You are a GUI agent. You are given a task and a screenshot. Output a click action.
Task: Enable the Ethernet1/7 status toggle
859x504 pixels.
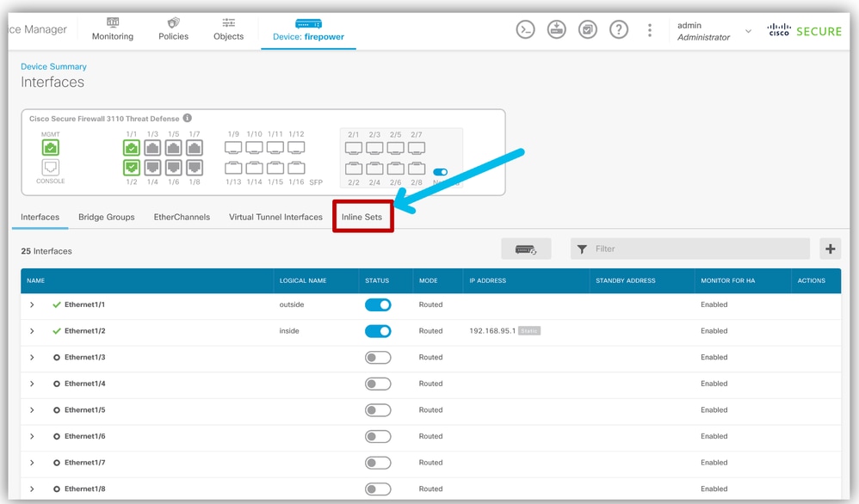click(x=378, y=463)
